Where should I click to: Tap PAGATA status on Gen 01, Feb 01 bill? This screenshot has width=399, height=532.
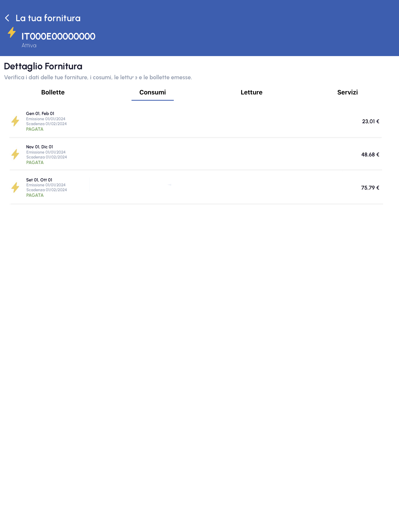pos(35,129)
